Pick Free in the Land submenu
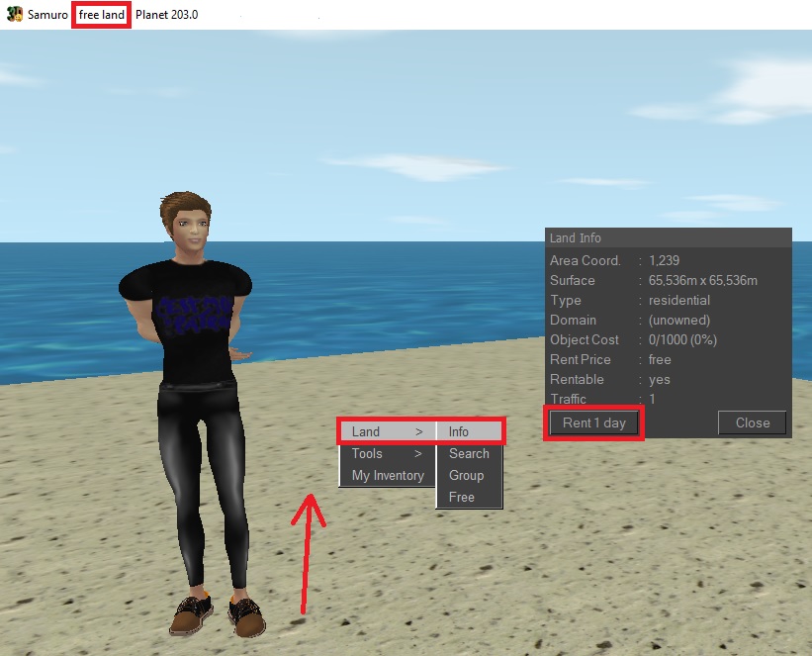The width and height of the screenshot is (812, 656). click(462, 497)
